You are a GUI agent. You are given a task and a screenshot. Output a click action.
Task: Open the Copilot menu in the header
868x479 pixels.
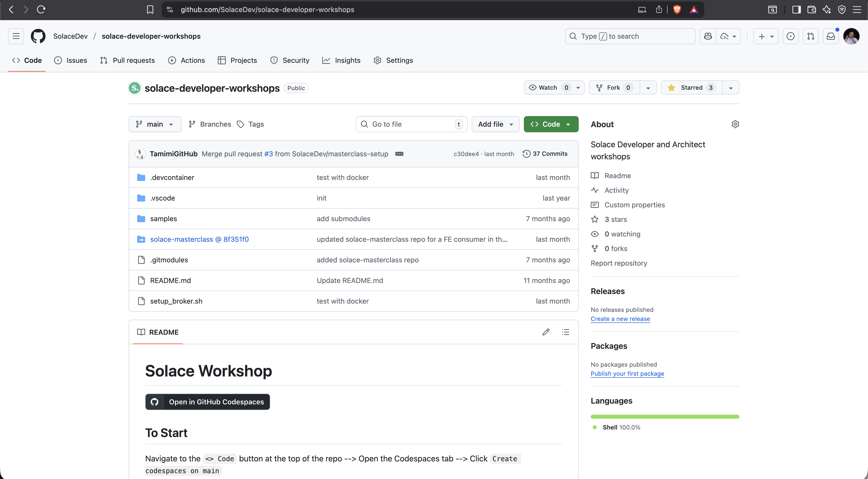click(708, 36)
